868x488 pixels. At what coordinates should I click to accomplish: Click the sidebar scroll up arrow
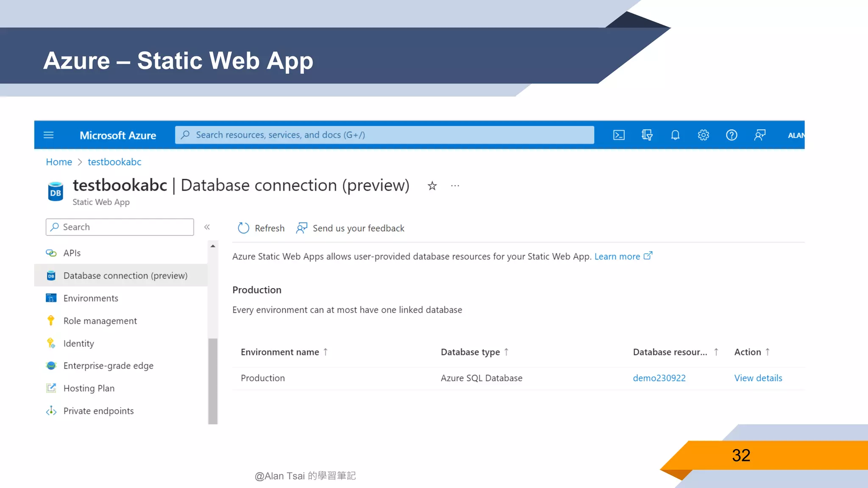213,246
